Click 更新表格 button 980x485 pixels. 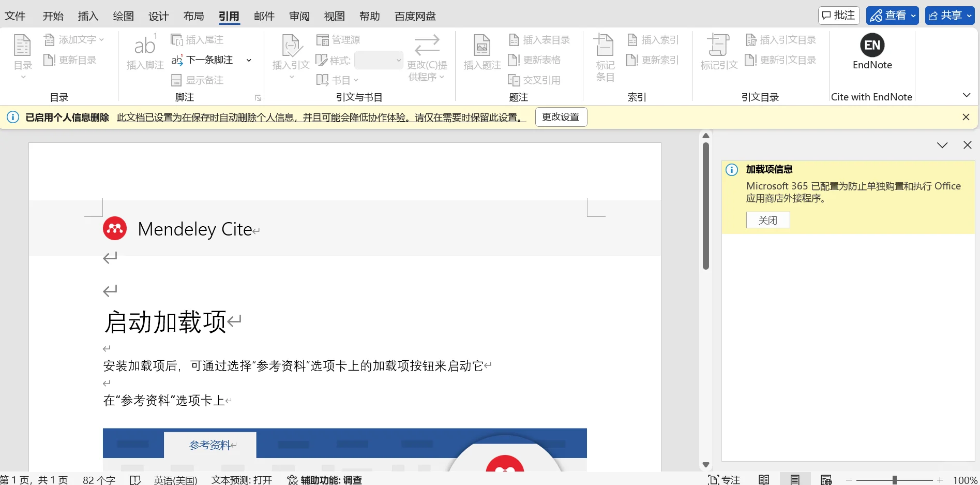click(535, 60)
